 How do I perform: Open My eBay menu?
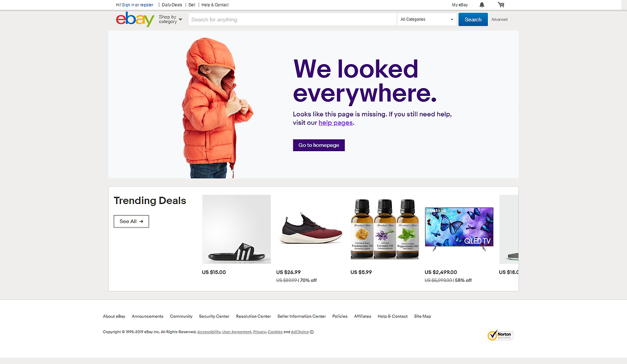pos(460,5)
